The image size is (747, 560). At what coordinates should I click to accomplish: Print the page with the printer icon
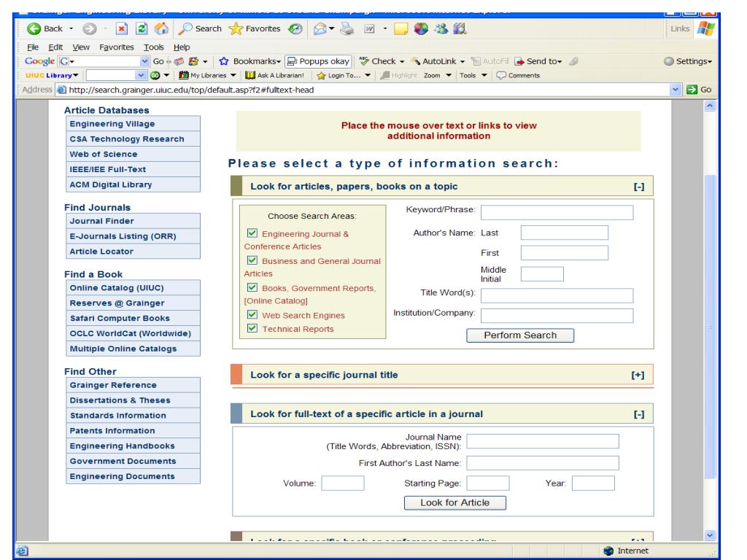[347, 28]
